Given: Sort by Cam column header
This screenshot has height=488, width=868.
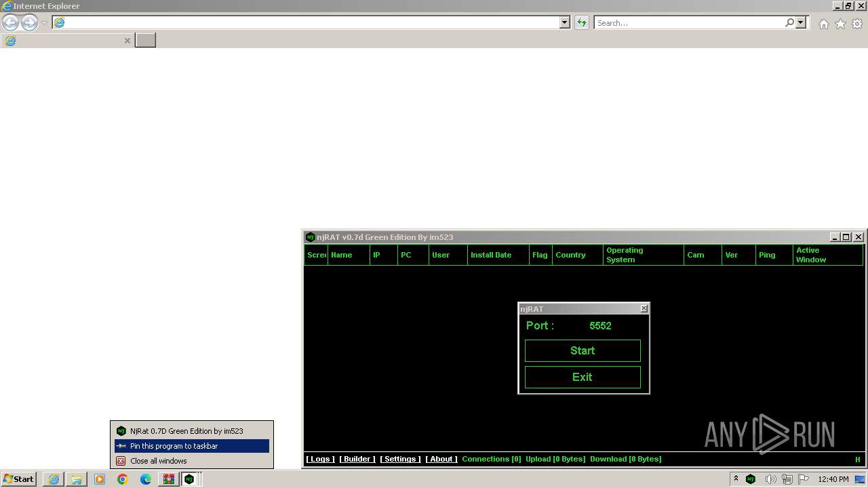Looking at the screenshot, I should coord(703,255).
